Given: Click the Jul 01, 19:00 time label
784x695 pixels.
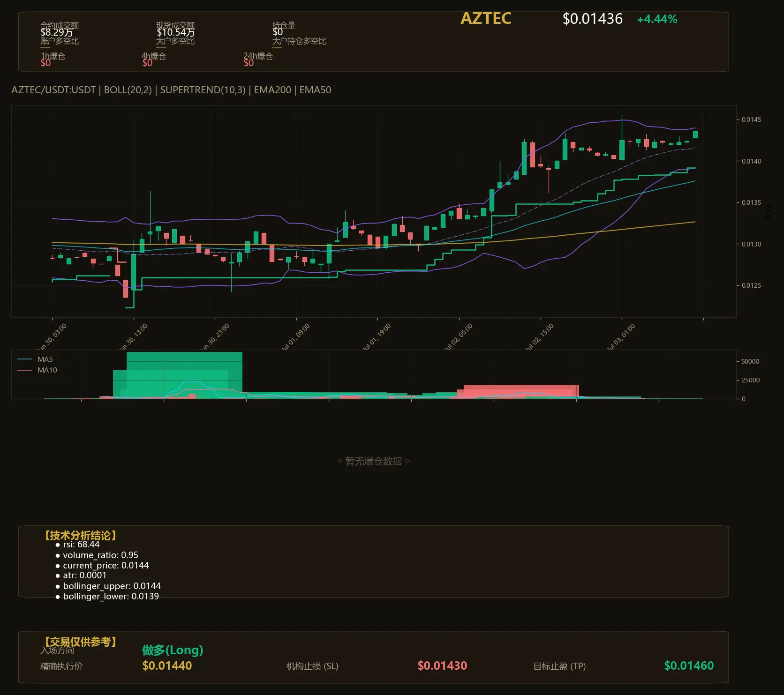Looking at the screenshot, I should coord(376,337).
